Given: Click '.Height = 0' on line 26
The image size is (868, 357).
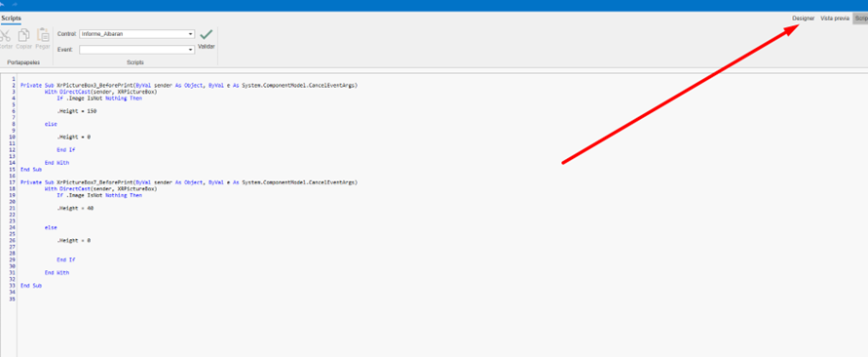Looking at the screenshot, I should pyautogui.click(x=74, y=241).
